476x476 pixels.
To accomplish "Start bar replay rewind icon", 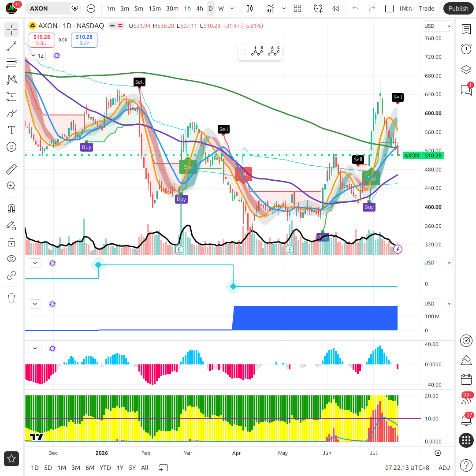I will 335,8.
